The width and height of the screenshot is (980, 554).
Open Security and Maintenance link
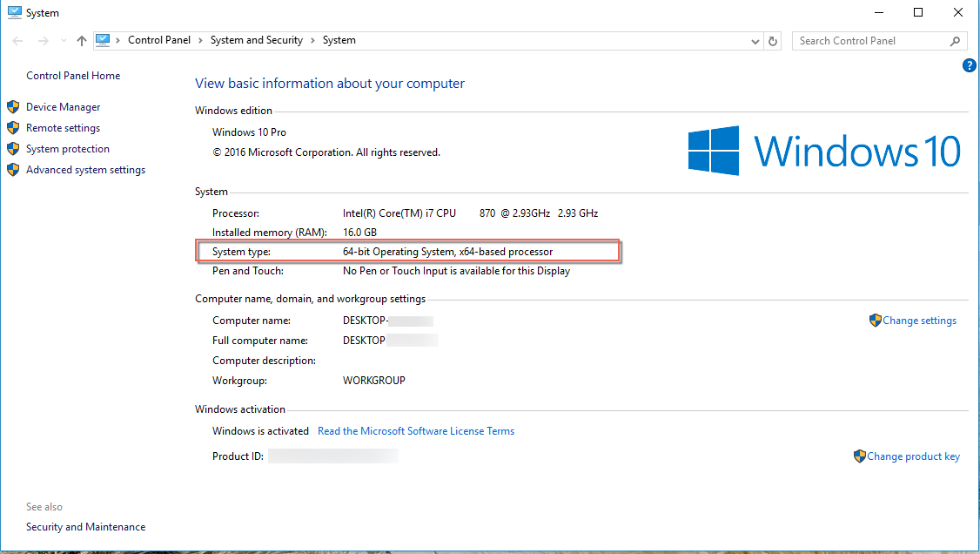click(85, 527)
